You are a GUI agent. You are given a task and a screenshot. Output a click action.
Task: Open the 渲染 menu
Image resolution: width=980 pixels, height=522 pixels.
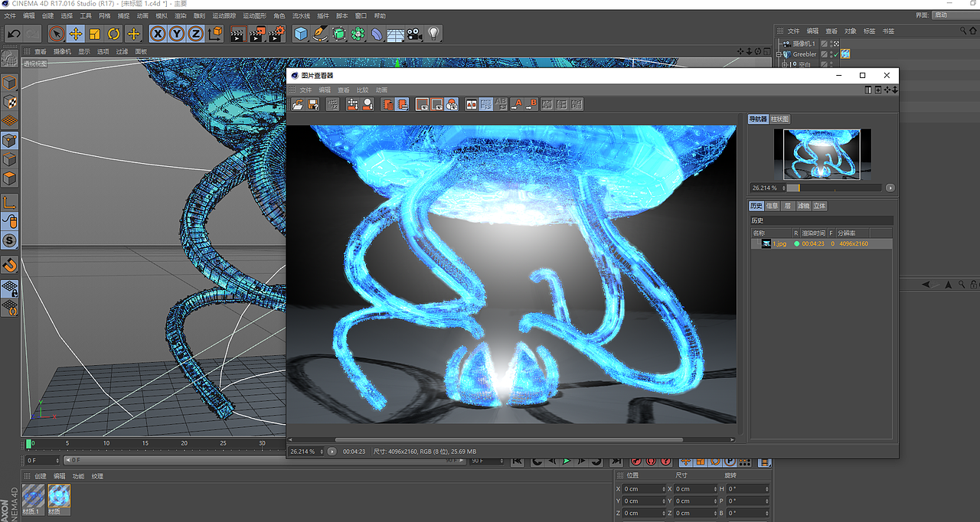[181, 15]
